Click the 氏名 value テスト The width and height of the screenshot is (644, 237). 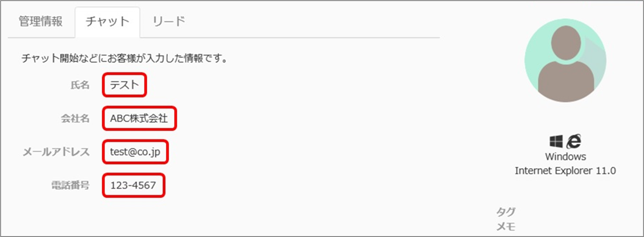click(125, 85)
